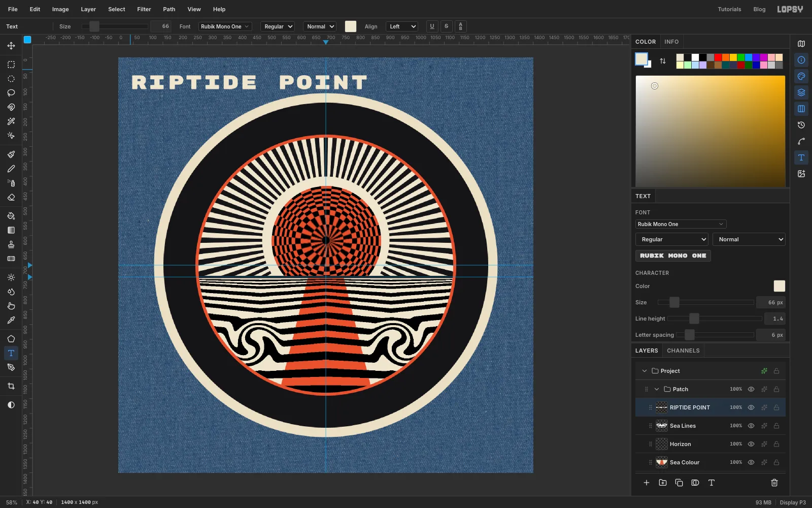Select the Gradient tool
Screen dimensions: 812x508
[x=11, y=230]
